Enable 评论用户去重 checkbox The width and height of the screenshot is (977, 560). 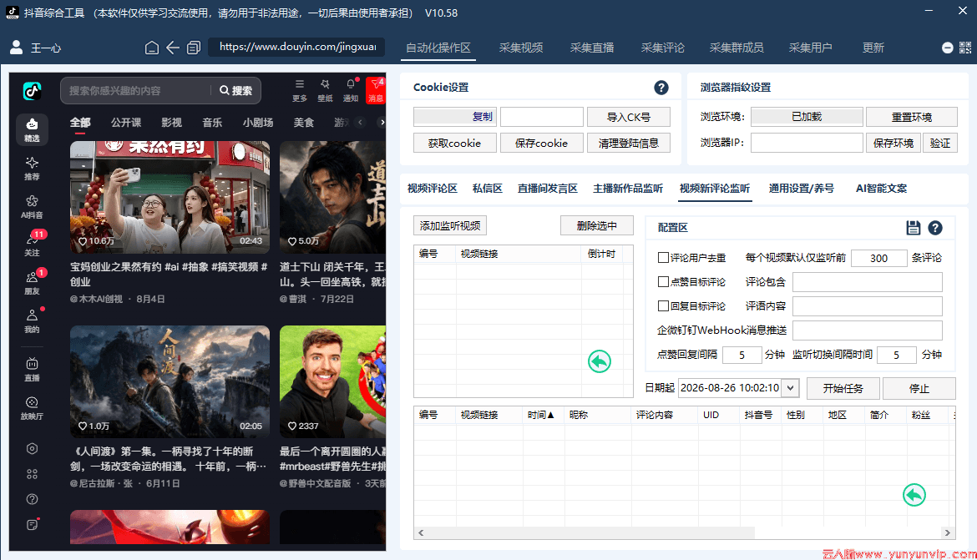coord(664,257)
